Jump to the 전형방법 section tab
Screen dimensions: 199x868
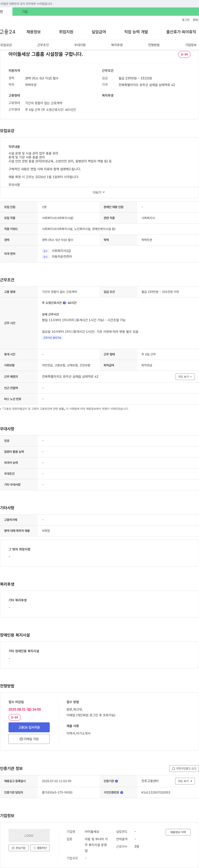[154, 45]
